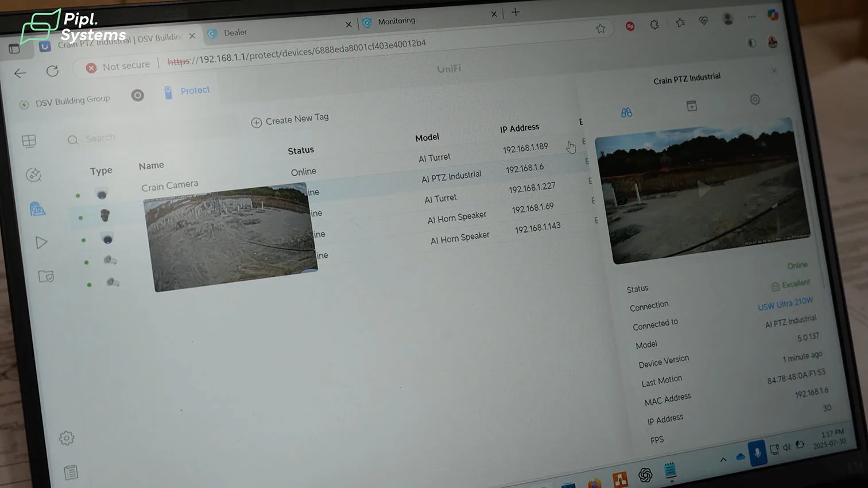Close the Crain PTZ Industrial side panel
868x488 pixels.
(x=774, y=71)
